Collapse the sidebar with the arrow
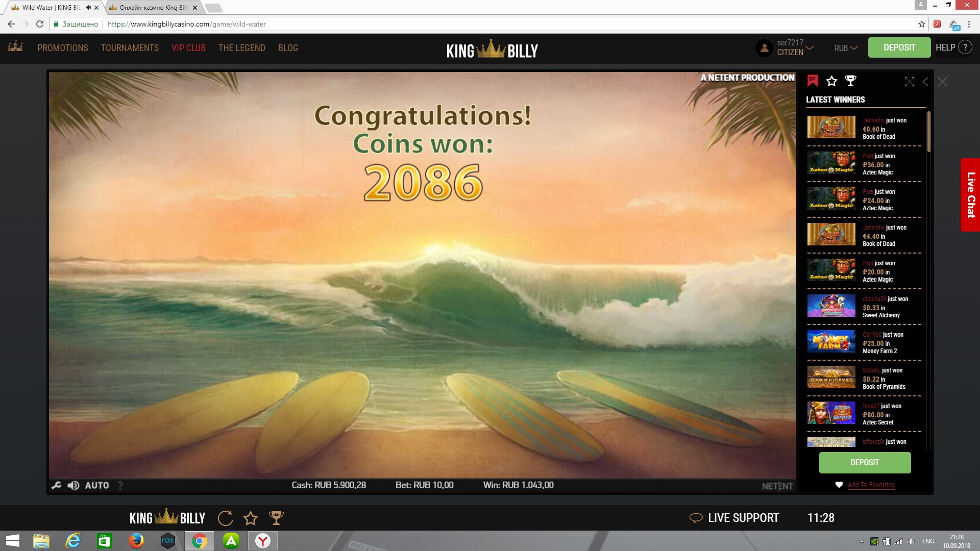This screenshot has width=980, height=551. pos(925,82)
